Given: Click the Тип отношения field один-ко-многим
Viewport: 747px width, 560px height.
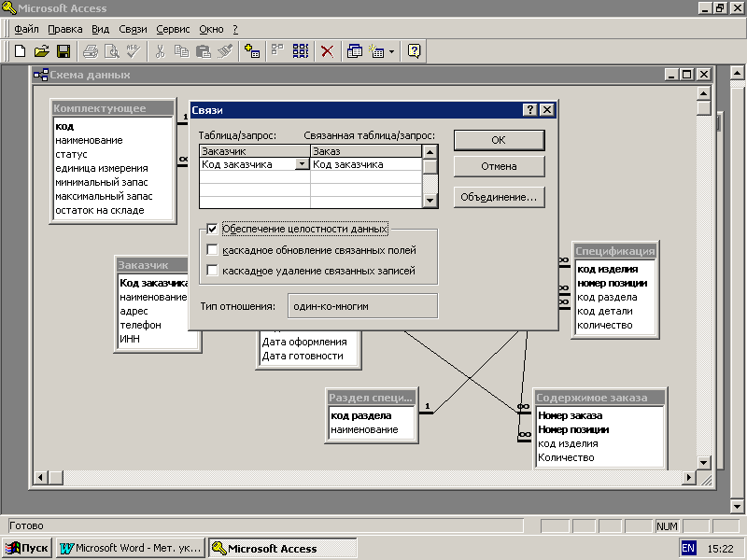Looking at the screenshot, I should [362, 306].
